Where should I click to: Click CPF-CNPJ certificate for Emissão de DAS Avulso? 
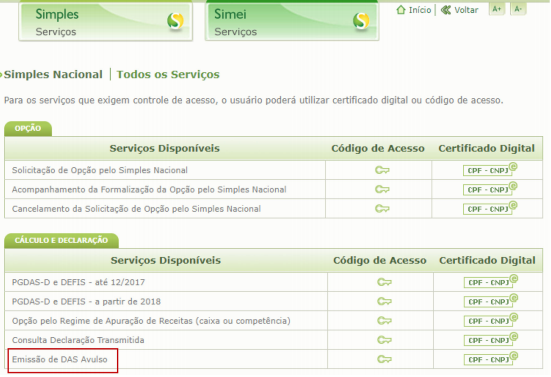(x=491, y=359)
